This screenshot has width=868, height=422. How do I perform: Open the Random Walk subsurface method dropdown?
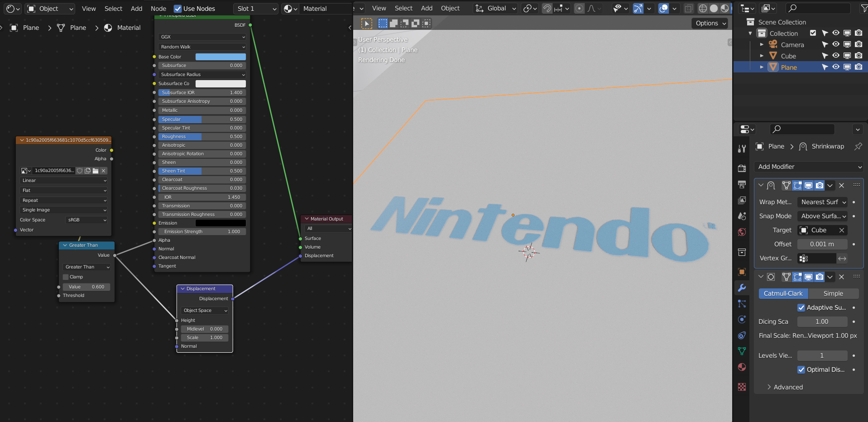coord(202,47)
